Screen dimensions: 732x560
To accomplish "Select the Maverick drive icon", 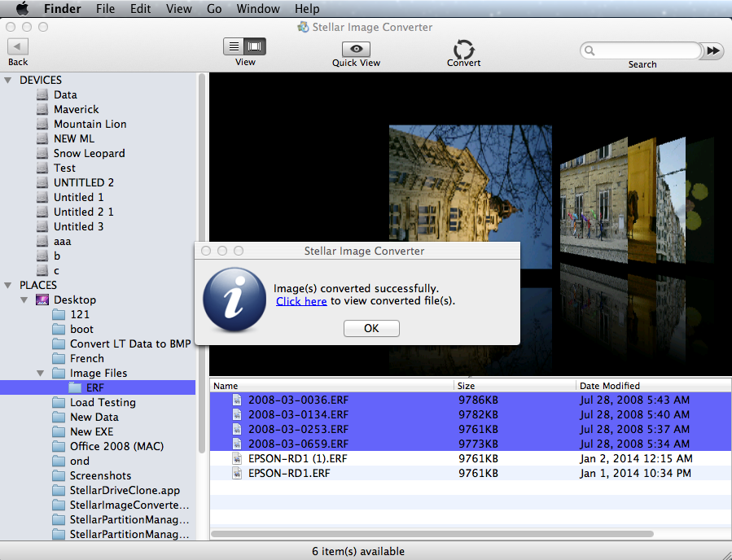I will pyautogui.click(x=42, y=109).
